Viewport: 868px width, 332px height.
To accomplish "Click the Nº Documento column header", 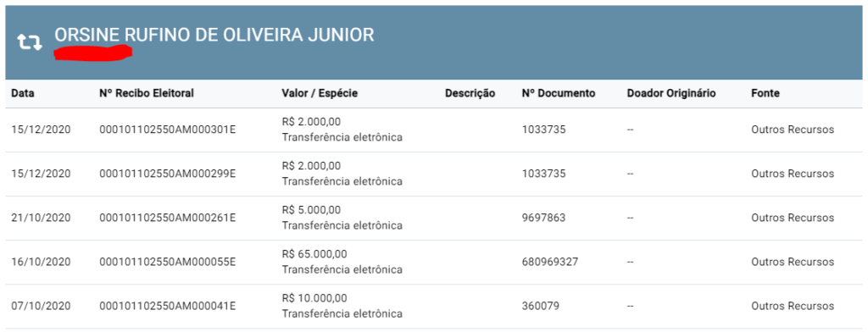I will [x=559, y=93].
